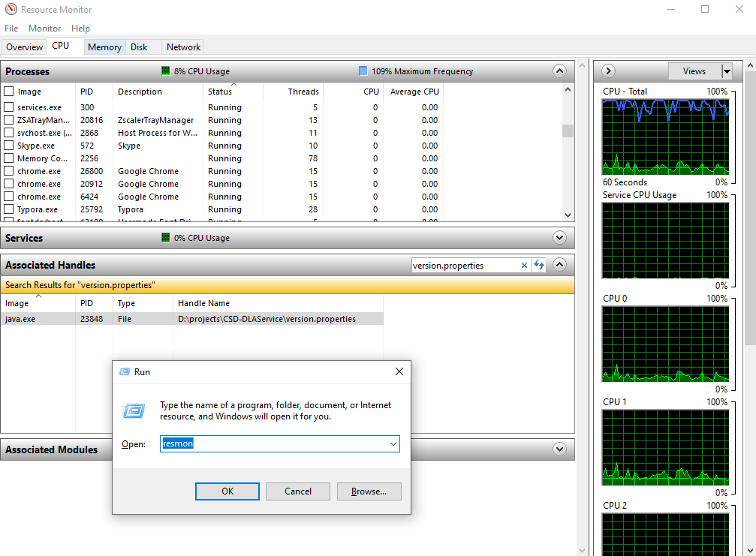
Task: Click the green CPU Usage indicator in Processes
Action: [x=165, y=71]
